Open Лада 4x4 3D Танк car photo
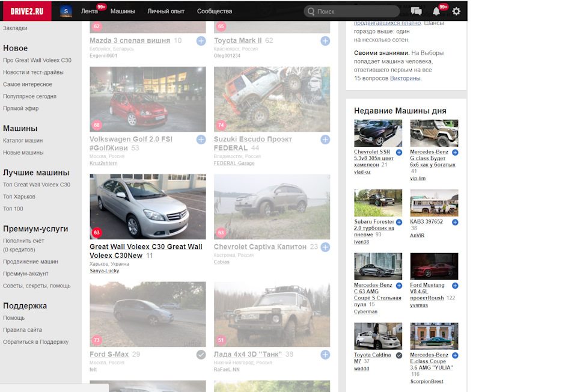Screen dimensions: 577x392 272,314
